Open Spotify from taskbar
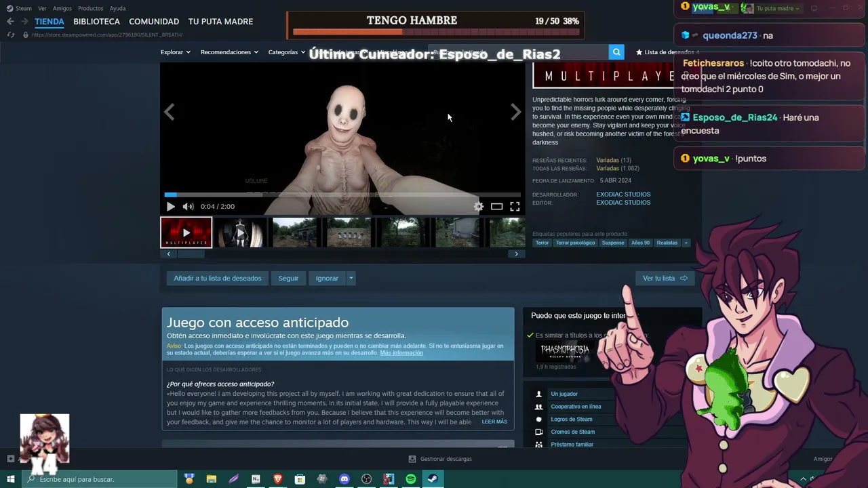Viewport: 868px width, 488px height. [411, 479]
